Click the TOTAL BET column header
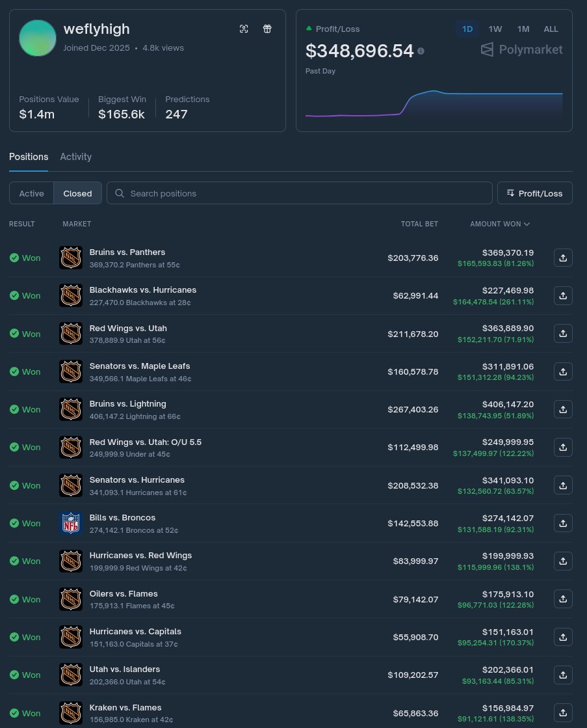 pyautogui.click(x=419, y=224)
